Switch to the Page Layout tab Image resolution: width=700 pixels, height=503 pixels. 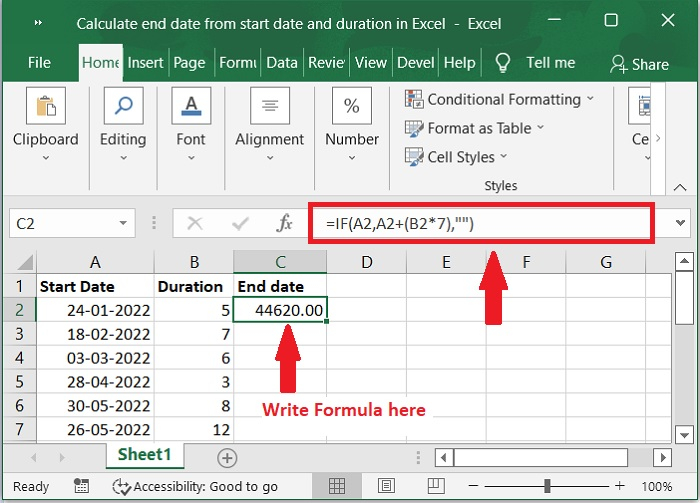(x=189, y=63)
